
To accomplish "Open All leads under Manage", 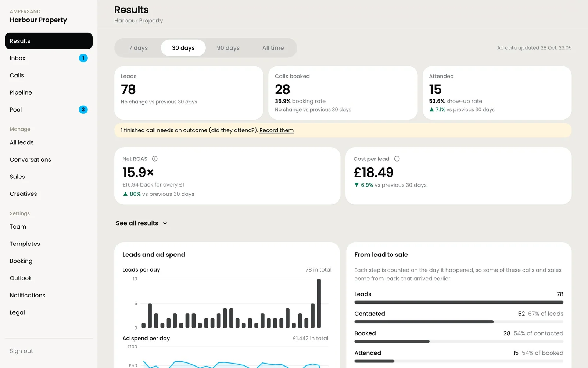I will tap(49, 142).
